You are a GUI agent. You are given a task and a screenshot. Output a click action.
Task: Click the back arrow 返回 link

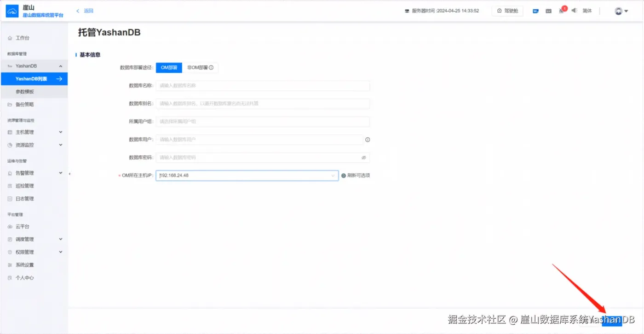(85, 11)
